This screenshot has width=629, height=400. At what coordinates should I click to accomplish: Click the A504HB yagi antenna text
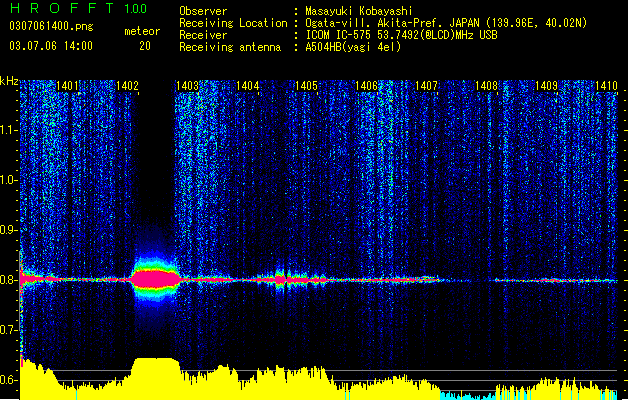point(353,47)
